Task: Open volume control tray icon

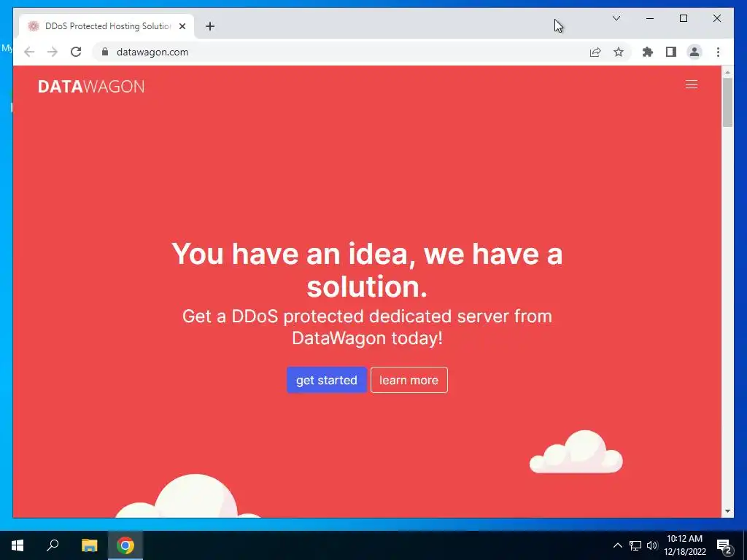Action: click(x=652, y=545)
